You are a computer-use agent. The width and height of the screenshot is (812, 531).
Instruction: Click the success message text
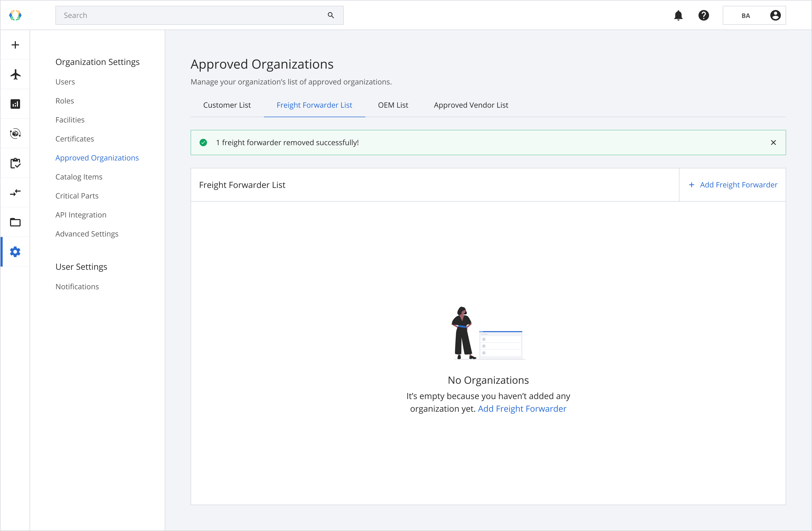tap(287, 143)
